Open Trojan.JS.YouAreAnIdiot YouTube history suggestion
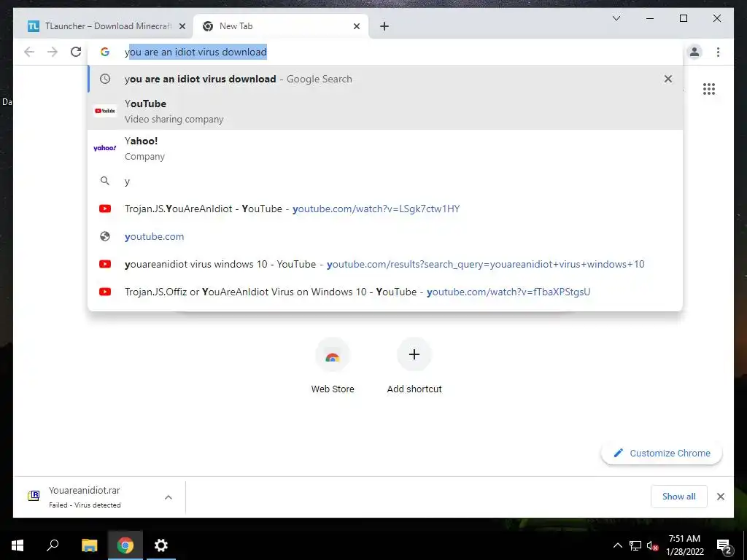Viewport: 747px width, 560px height. pyautogui.click(x=385, y=209)
